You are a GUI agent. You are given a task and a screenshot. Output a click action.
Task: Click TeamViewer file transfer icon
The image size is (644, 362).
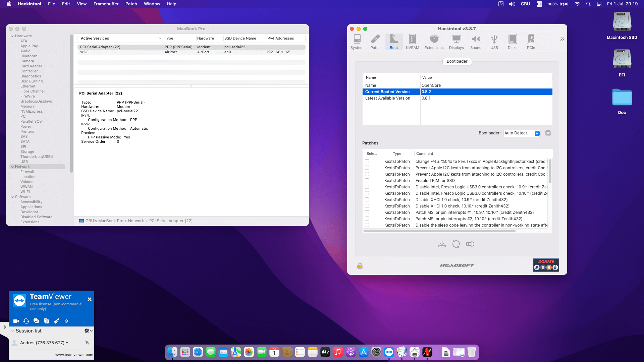click(46, 321)
